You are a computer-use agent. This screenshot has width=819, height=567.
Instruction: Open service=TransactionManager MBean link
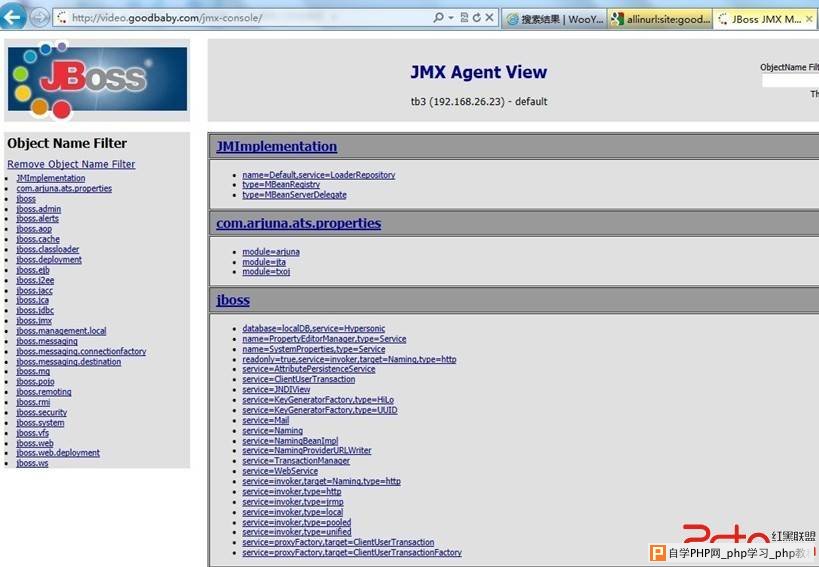pos(296,460)
